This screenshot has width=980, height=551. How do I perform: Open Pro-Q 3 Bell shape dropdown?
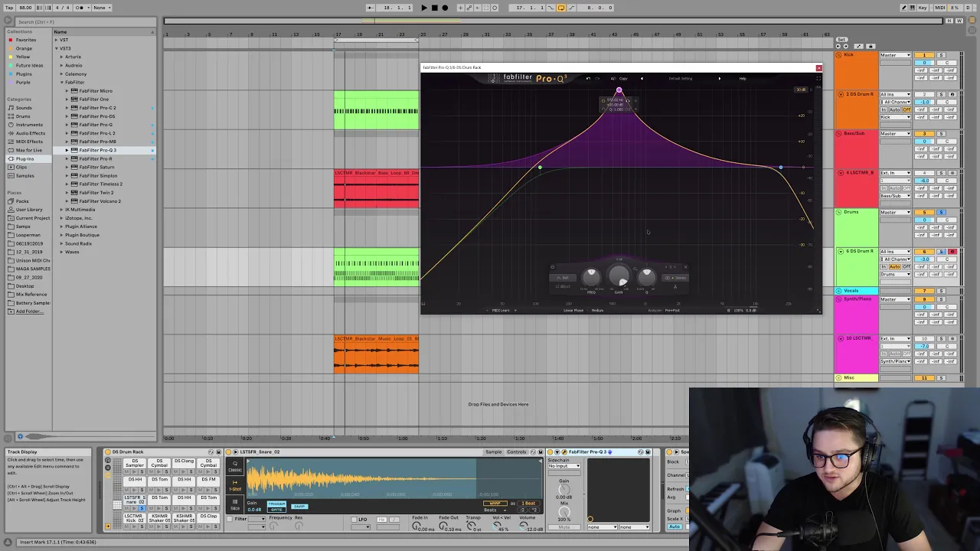coord(563,278)
